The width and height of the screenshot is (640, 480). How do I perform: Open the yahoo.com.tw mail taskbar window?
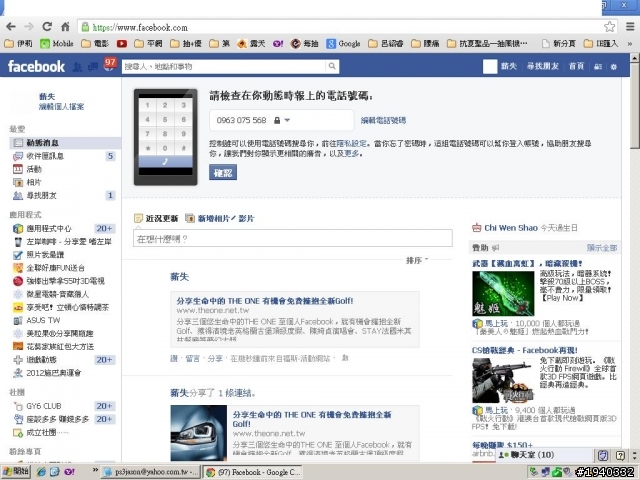150,472
